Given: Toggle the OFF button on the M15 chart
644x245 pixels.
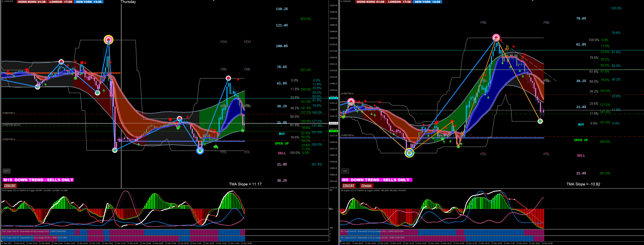Looking at the screenshot, I should point(7,171).
